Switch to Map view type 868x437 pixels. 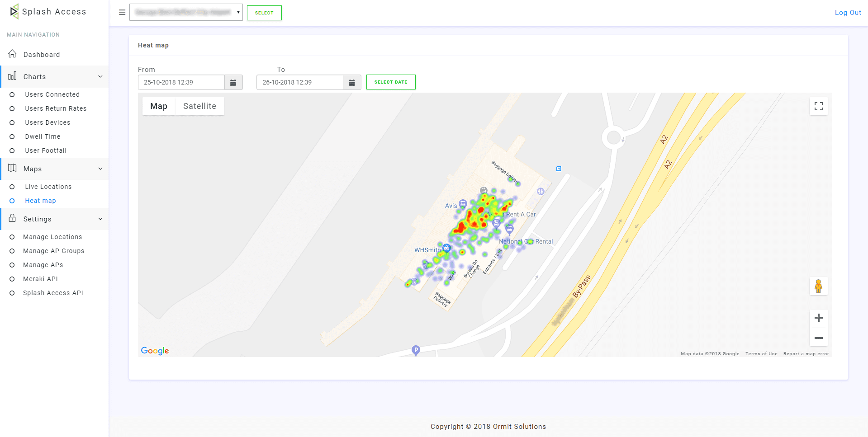[159, 106]
